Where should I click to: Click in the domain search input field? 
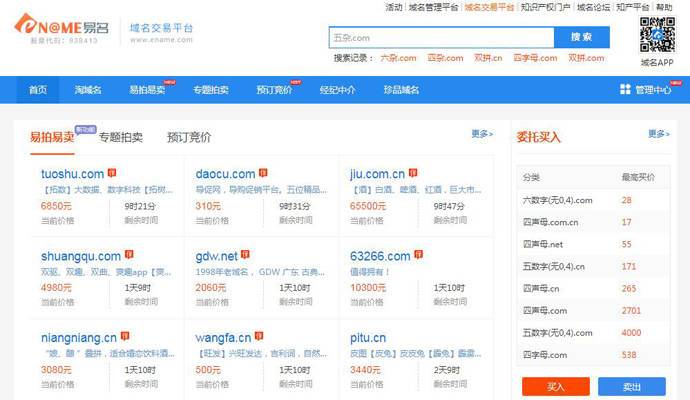click(x=441, y=37)
